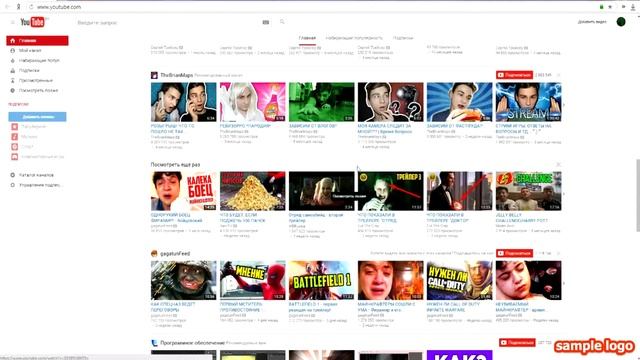Click the gaming channel red icon in sidebar
This screenshot has width=640, height=360.
click(x=15, y=157)
